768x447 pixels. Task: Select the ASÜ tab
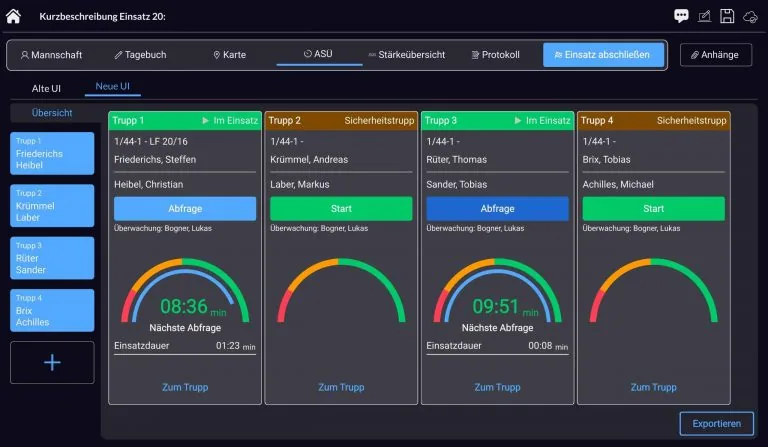tap(318, 54)
